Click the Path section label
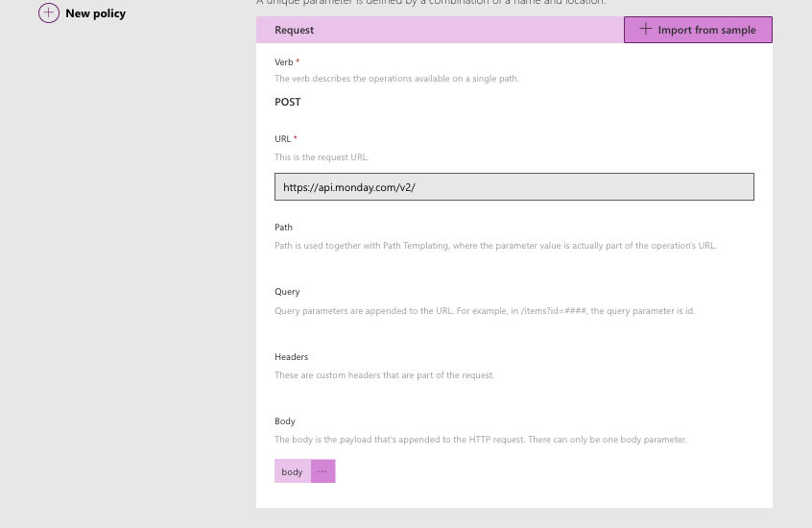 (x=283, y=227)
